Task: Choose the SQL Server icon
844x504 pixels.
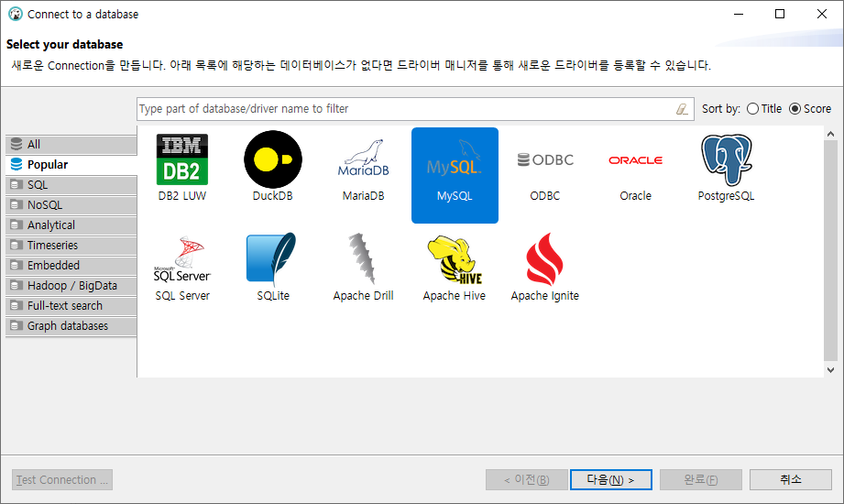Action: tap(182, 259)
